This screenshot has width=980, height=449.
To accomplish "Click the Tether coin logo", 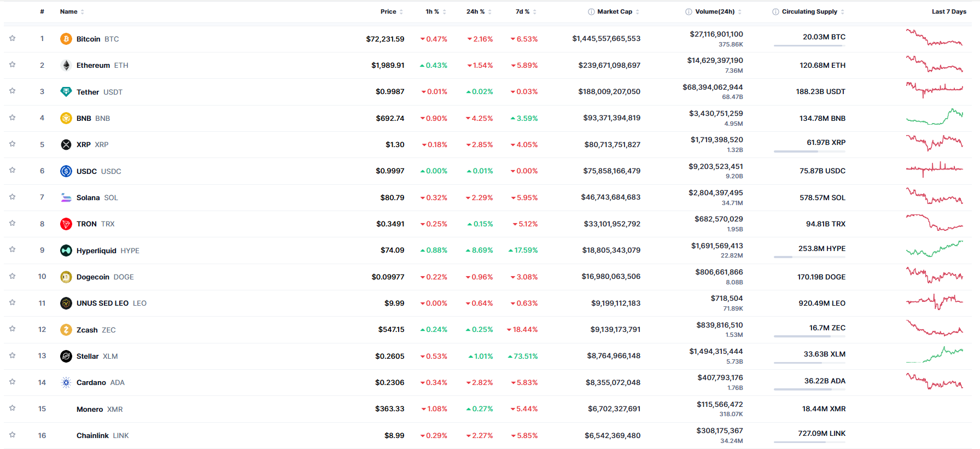I will click(x=66, y=92).
